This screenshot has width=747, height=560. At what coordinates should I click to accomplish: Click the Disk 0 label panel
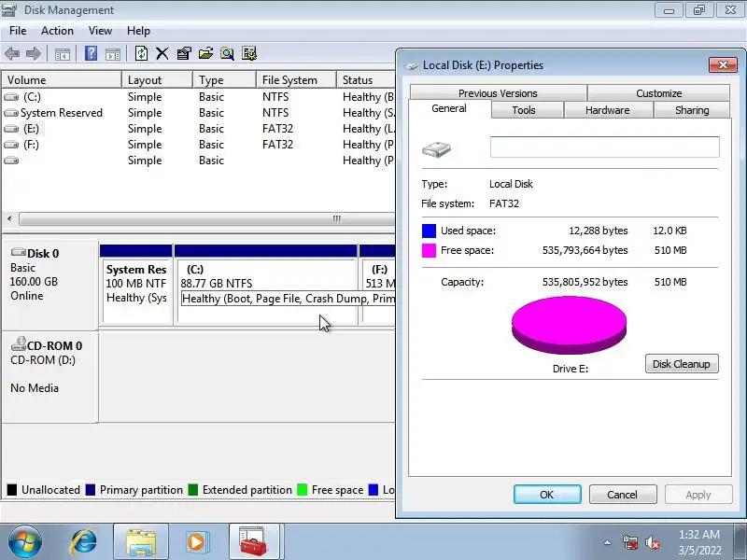pyautogui.click(x=49, y=285)
